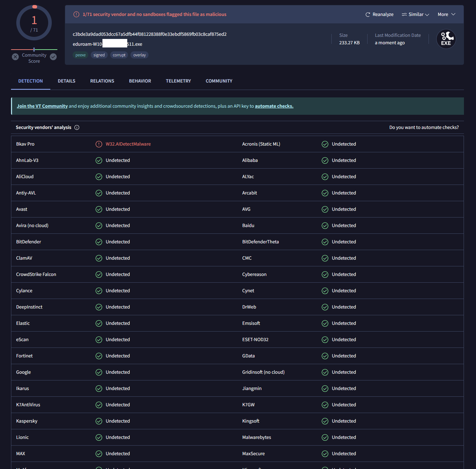Click the BitDefender undetected check icon
This screenshot has width=476, height=469.
pyautogui.click(x=99, y=242)
